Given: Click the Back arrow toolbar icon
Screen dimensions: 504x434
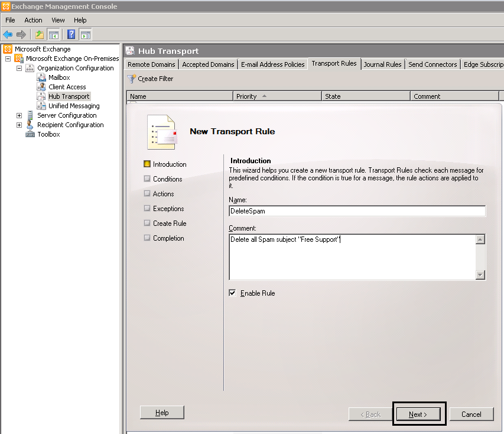Looking at the screenshot, I should coord(8,34).
